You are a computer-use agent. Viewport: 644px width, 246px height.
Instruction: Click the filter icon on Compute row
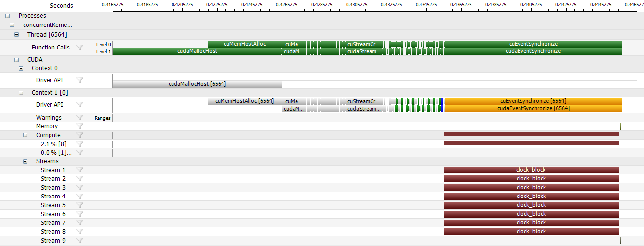coord(80,135)
